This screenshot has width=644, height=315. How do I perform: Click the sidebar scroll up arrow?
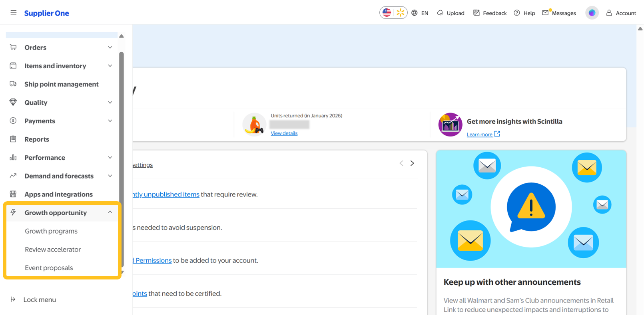point(122,36)
